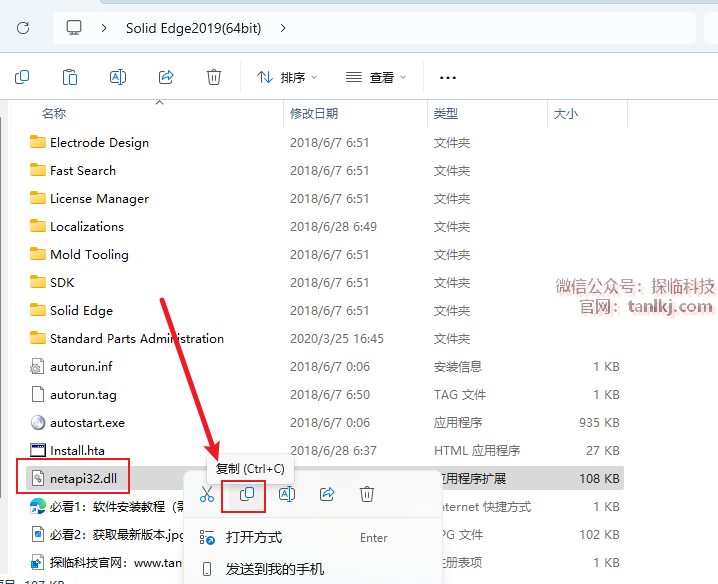Screen dimensions: 718x584
Task: Select the autorun.tag file
Action: 83,395
